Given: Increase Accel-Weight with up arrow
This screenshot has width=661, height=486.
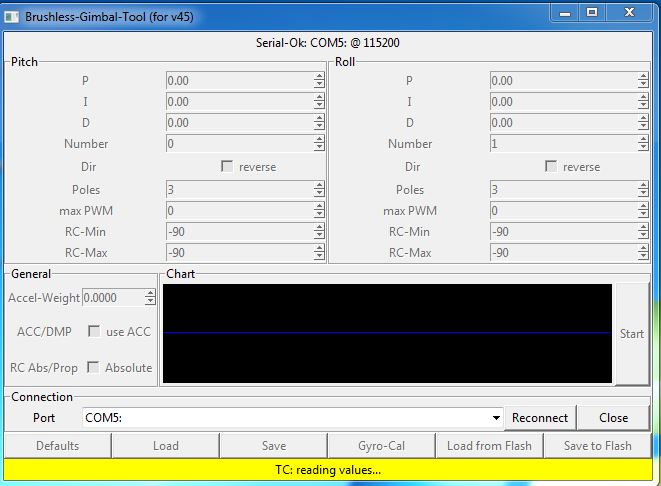Looking at the screenshot, I should [x=150, y=293].
